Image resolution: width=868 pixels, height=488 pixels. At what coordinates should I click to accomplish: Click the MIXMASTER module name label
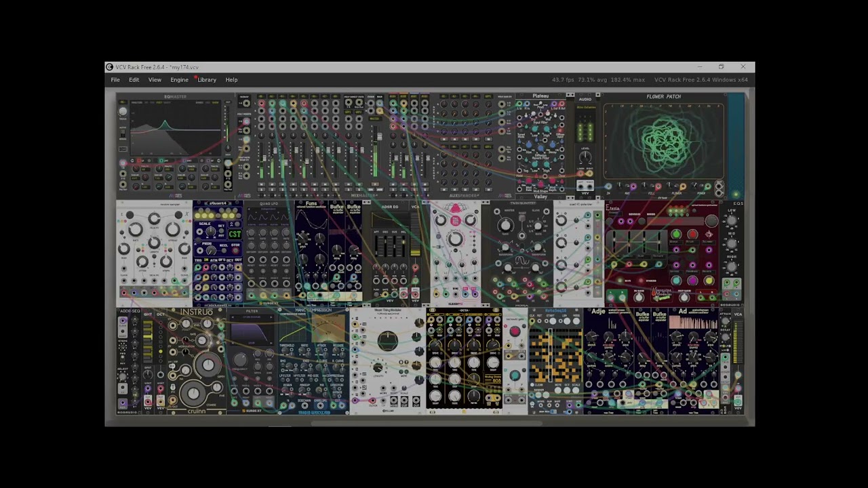point(365,196)
